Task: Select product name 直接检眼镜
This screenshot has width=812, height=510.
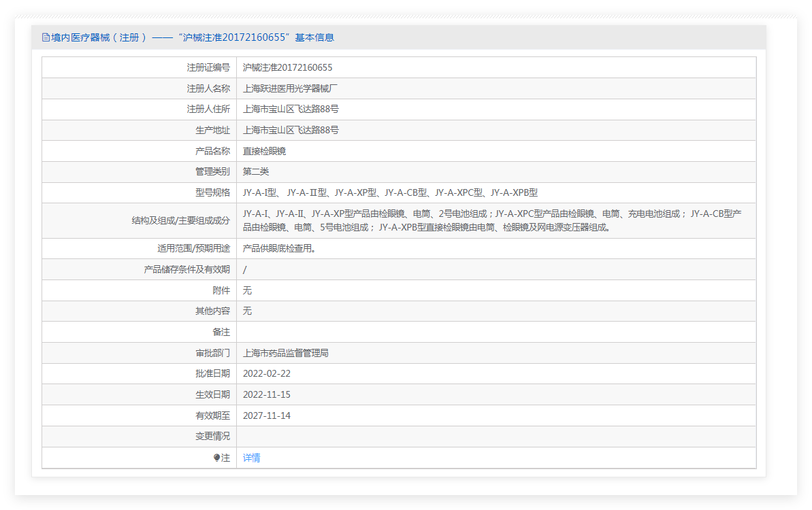Action: click(264, 151)
